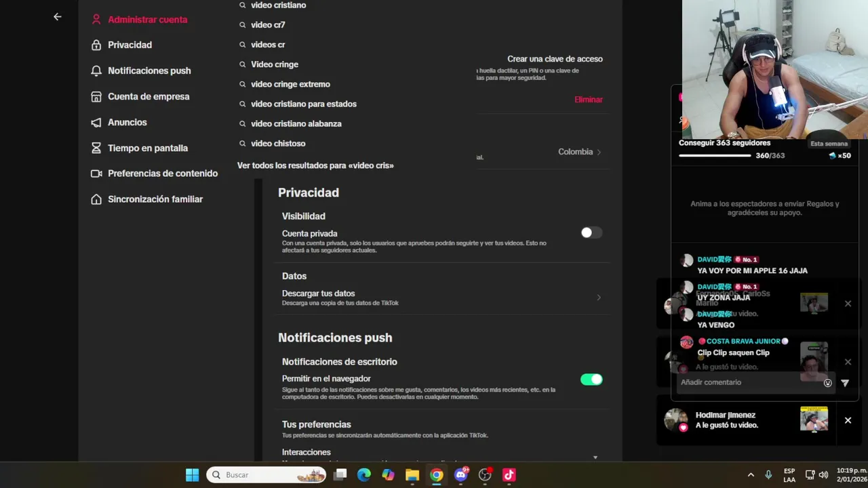The width and height of the screenshot is (868, 488).
Task: Open the clock showing 10:19 p. m.
Action: 851,475
